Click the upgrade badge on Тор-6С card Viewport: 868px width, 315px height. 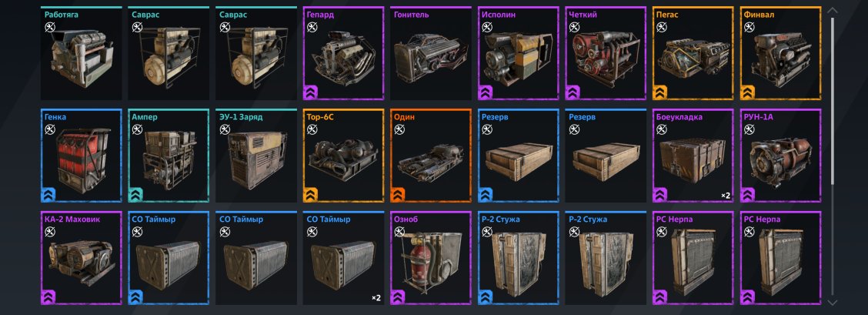pos(311,195)
